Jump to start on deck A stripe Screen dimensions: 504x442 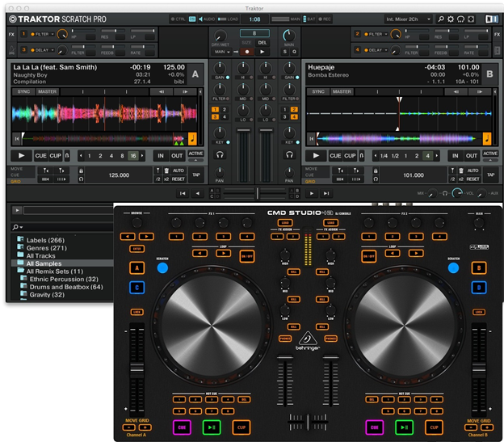[x=17, y=138]
